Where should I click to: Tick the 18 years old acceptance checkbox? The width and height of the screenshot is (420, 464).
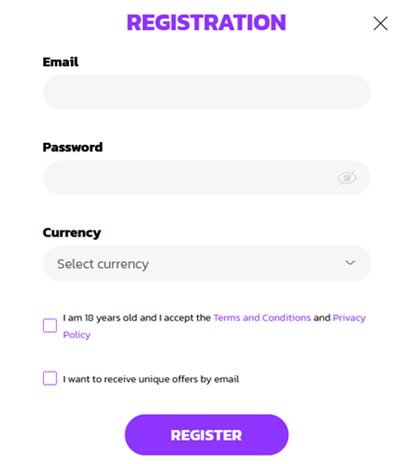click(50, 325)
